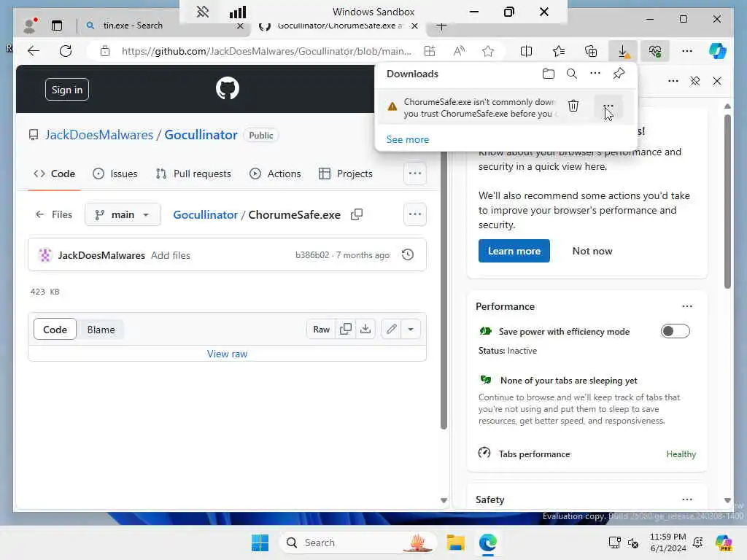747x560 pixels.
Task: Open Edge Settings and more menu
Action: (687, 51)
